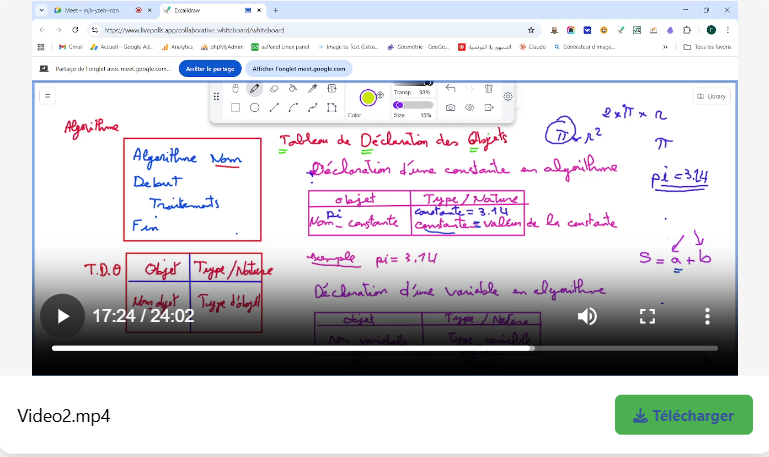
Task: Mute the video sound
Action: 587,316
